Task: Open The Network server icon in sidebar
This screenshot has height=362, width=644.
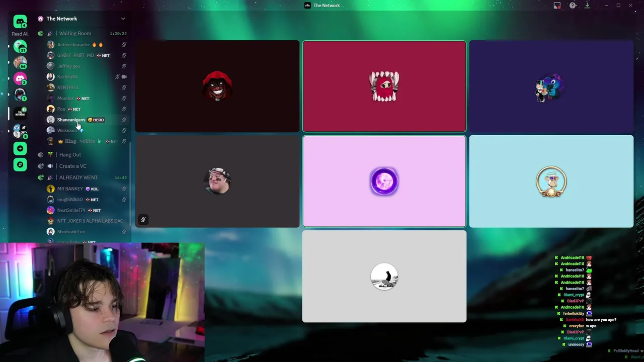Action: [20, 113]
